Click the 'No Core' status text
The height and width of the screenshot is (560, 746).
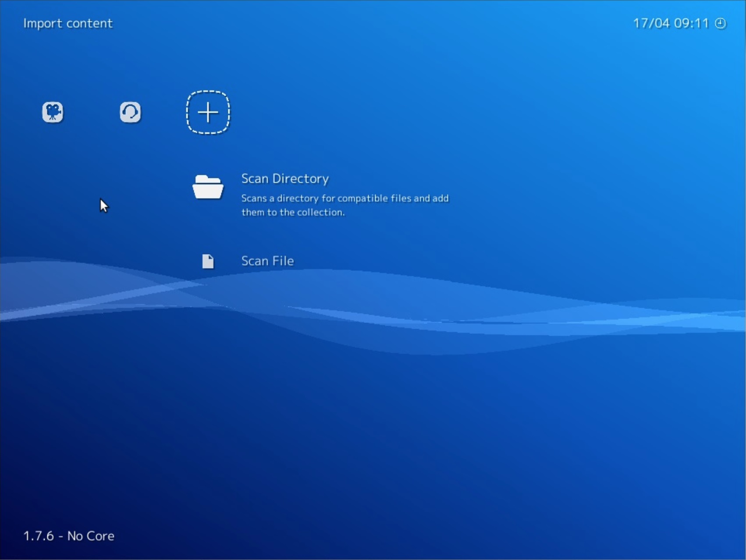[x=91, y=536]
